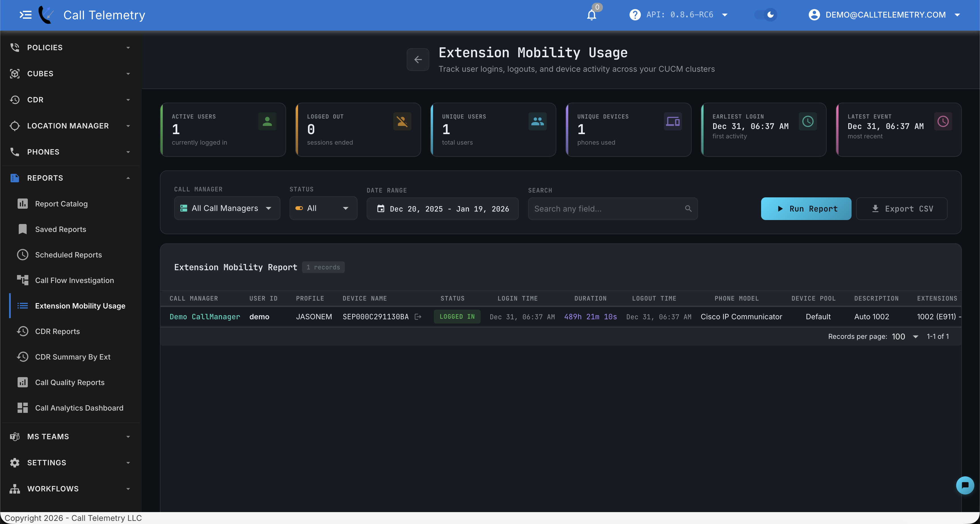Click the Latest Event clock icon
The height and width of the screenshot is (524, 980).
point(943,121)
